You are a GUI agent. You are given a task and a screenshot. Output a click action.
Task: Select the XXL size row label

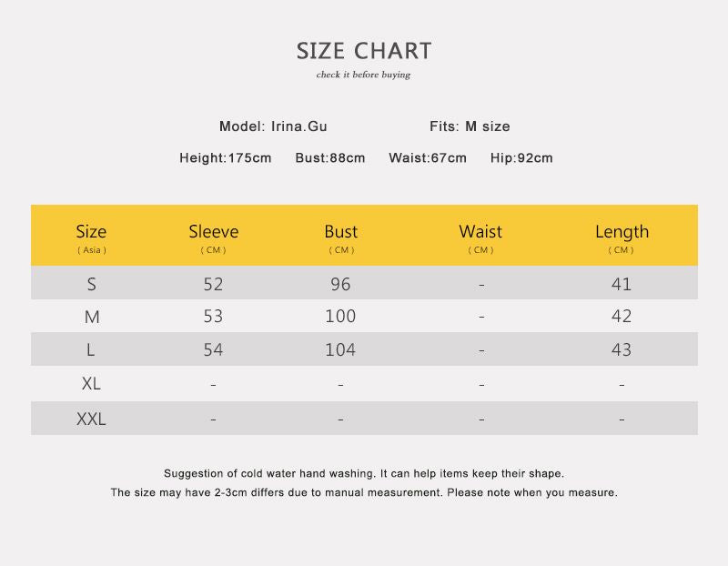pyautogui.click(x=91, y=419)
